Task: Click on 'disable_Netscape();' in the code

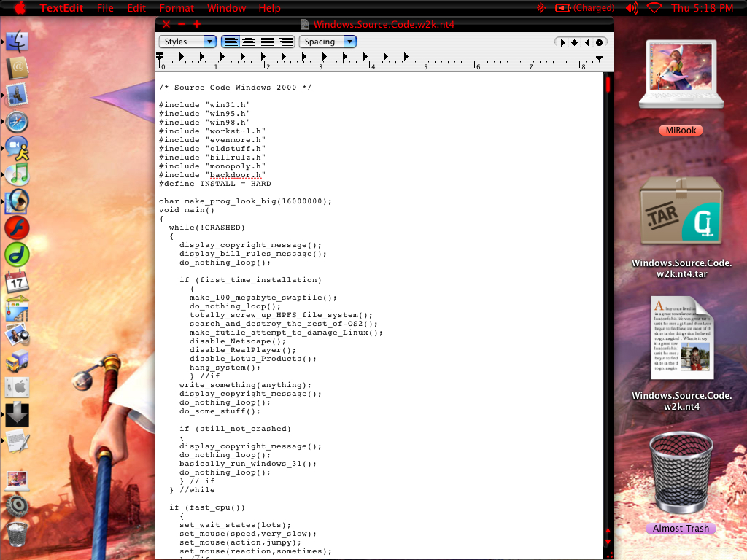Action: pyautogui.click(x=238, y=341)
